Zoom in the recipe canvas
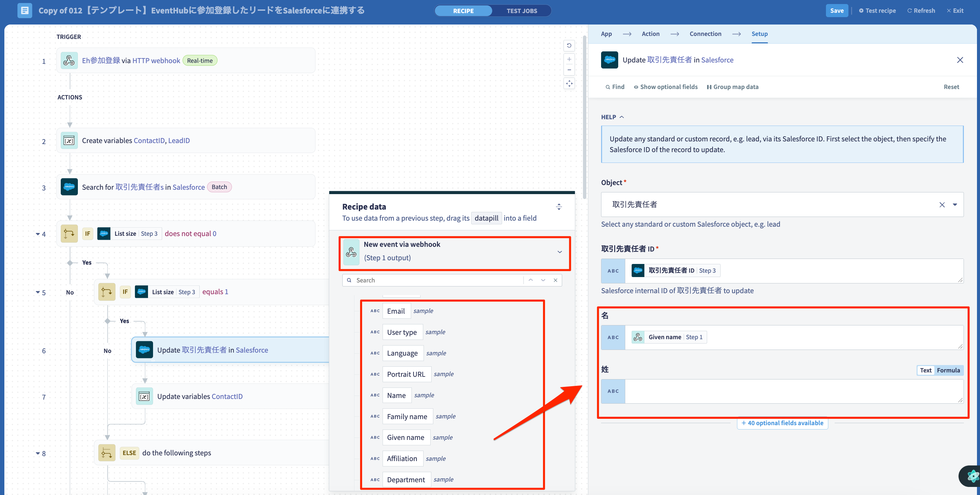 tap(569, 59)
